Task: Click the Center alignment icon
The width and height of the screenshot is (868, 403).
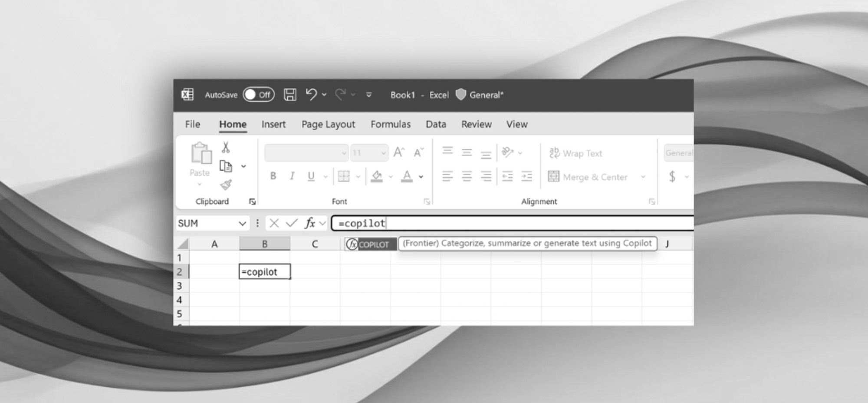Action: (x=467, y=176)
